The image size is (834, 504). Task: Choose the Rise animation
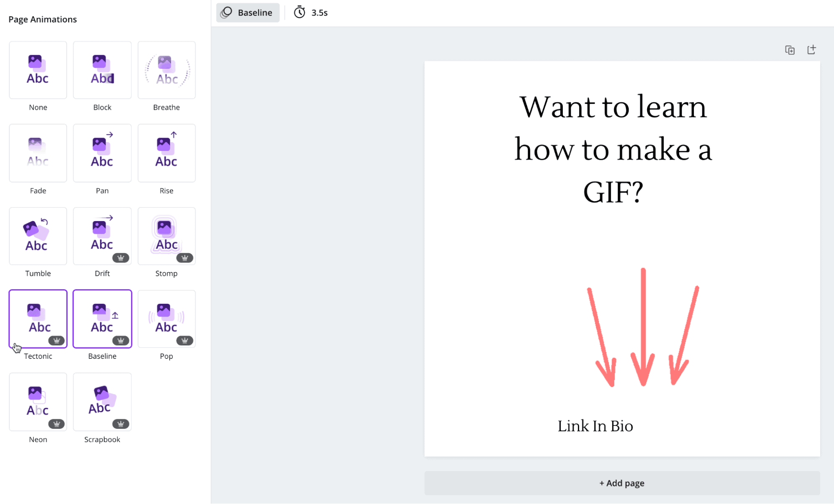pos(166,153)
